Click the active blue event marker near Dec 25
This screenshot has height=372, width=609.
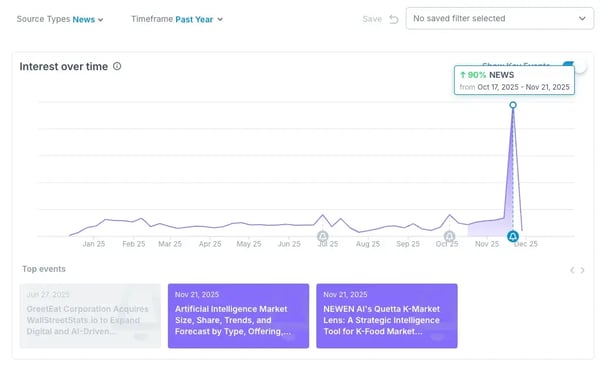tap(513, 236)
